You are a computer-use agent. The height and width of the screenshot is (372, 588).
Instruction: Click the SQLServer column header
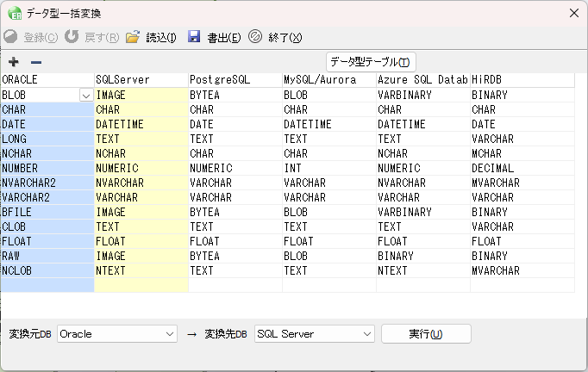pos(141,80)
